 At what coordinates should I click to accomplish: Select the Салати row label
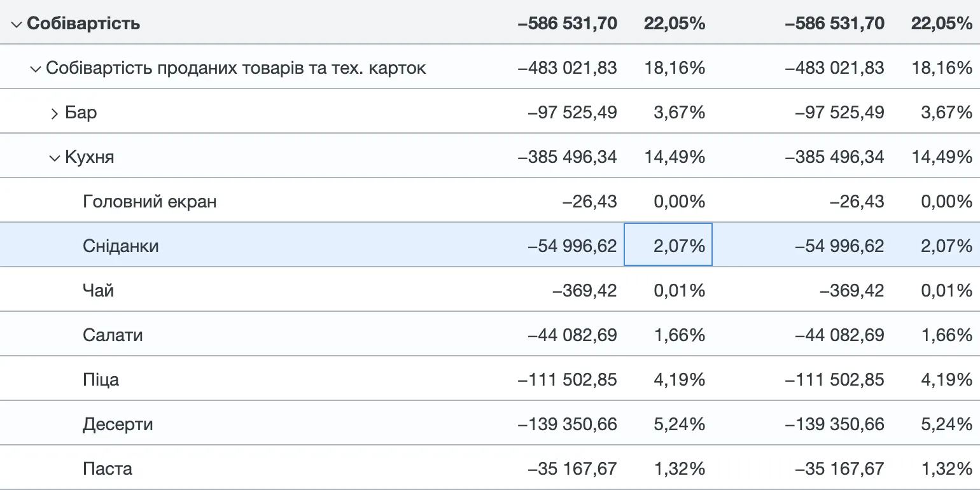(x=113, y=335)
